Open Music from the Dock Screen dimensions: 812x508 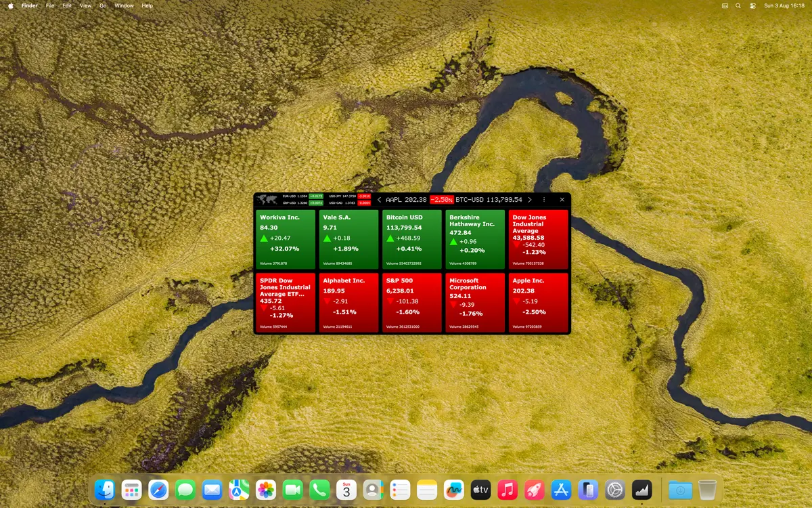(507, 490)
